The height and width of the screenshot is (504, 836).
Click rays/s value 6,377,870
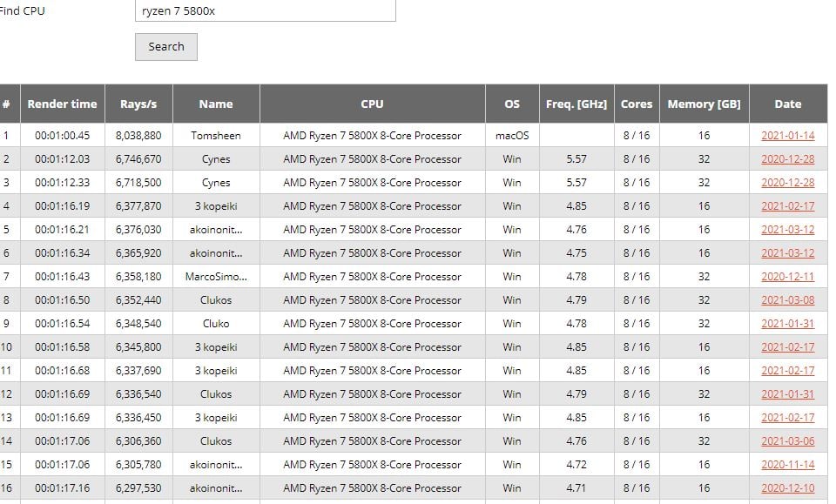coord(138,205)
